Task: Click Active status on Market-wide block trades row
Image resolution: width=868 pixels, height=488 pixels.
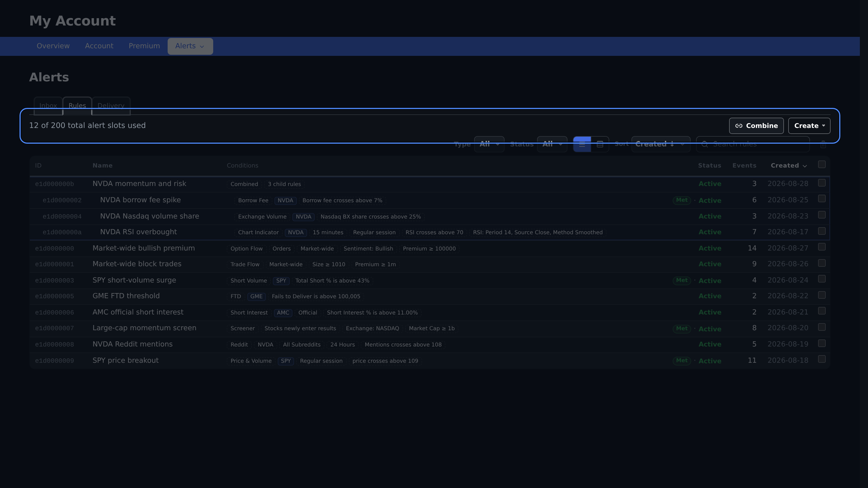Action: (710, 264)
